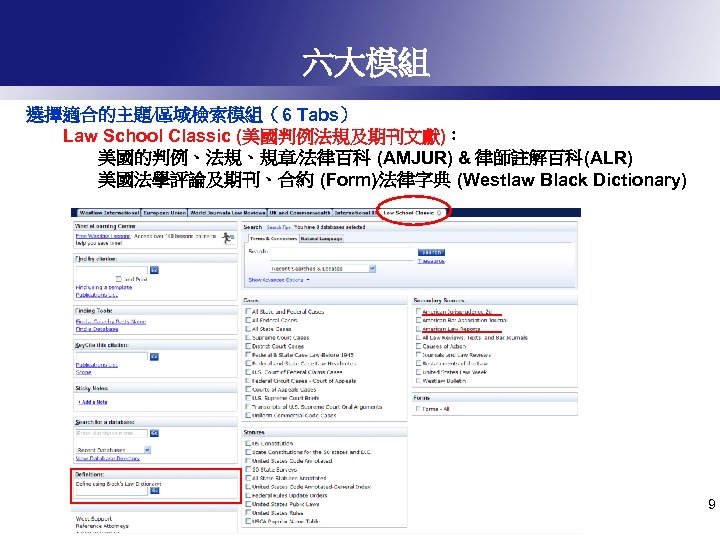Viewport: 720px width, 540px height.
Task: Click Go under Define using Black's Law Dictionary
Action: point(155,491)
